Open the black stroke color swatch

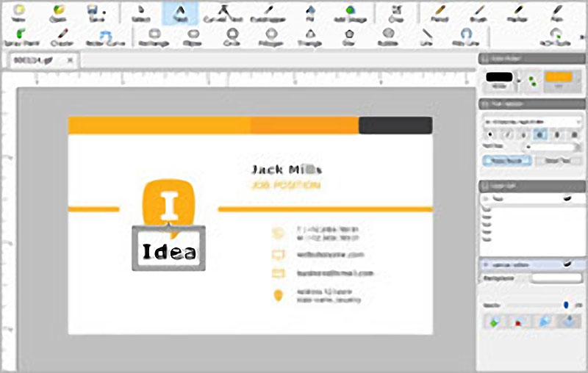click(x=499, y=77)
